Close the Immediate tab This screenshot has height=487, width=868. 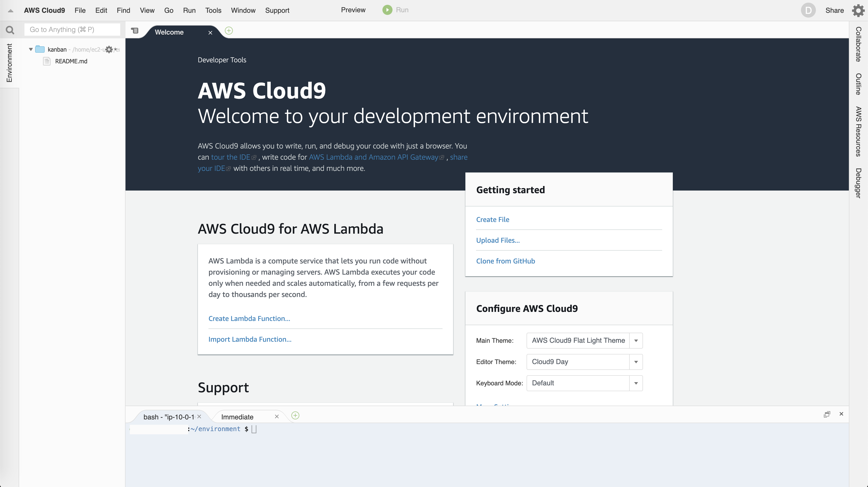click(x=277, y=416)
